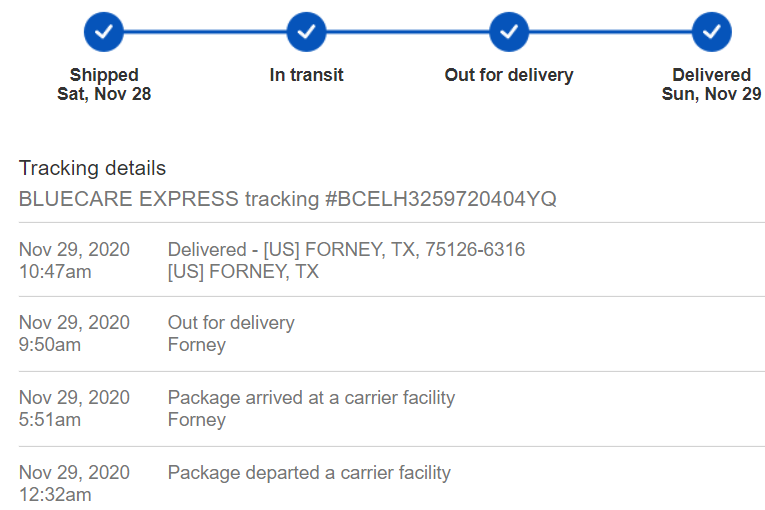Select the Shipped Sat, Nov 28 label
765x510 pixels.
(x=104, y=85)
